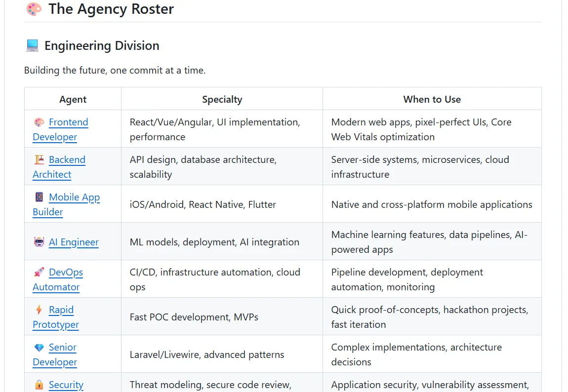The width and height of the screenshot is (568, 392).
Task: Click the palette emoji beside The Agency Roster
Action: 34,9
